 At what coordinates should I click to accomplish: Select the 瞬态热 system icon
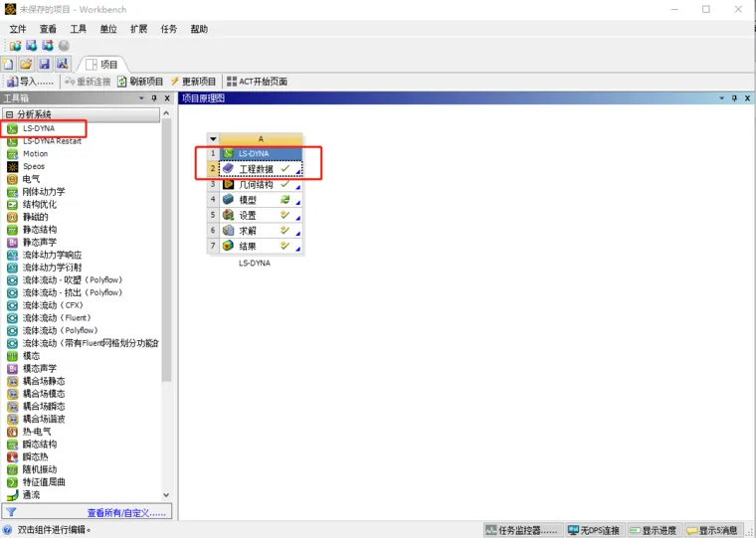tap(13, 457)
